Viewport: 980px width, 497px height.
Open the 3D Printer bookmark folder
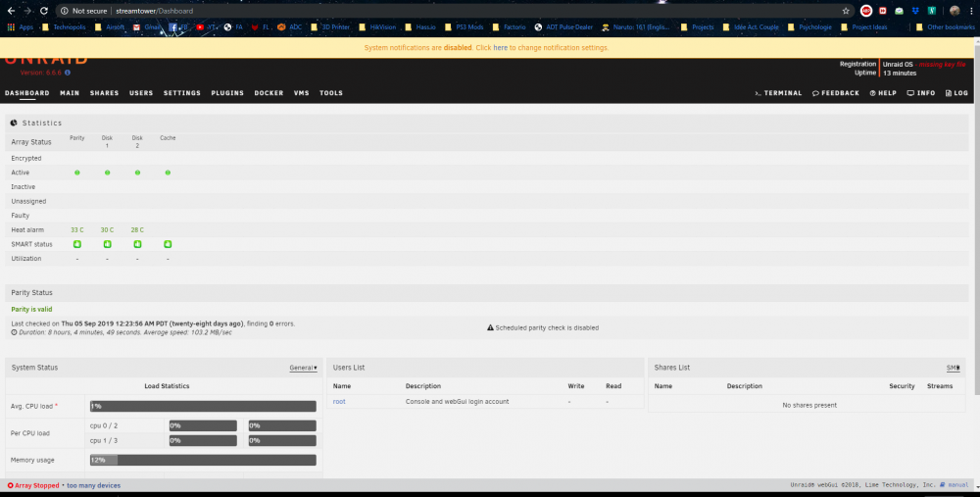pos(330,27)
